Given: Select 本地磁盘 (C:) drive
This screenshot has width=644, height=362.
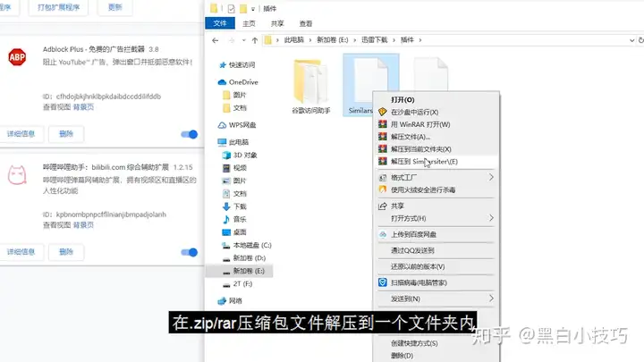Looking at the screenshot, I should (247, 245).
